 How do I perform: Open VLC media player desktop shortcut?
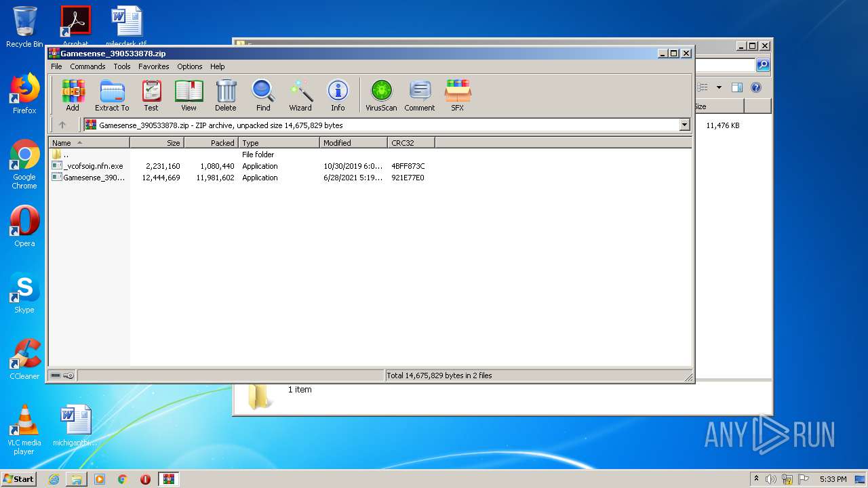(24, 429)
